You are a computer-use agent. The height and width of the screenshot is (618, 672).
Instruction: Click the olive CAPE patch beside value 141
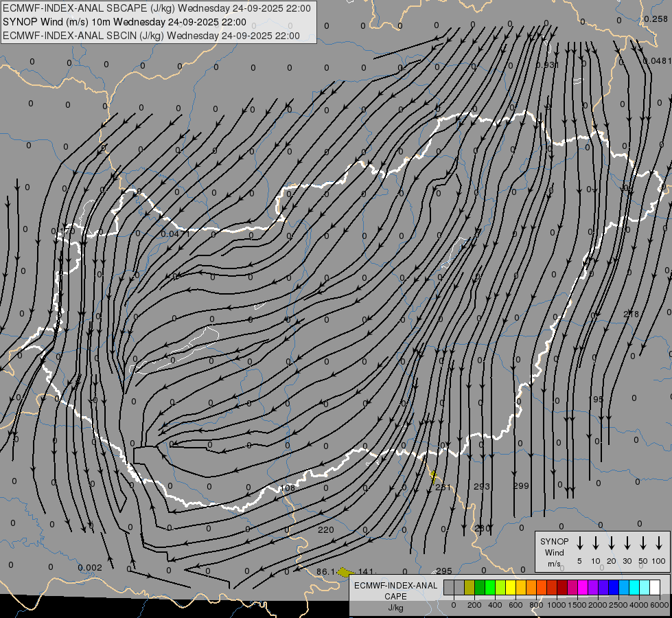(347, 571)
